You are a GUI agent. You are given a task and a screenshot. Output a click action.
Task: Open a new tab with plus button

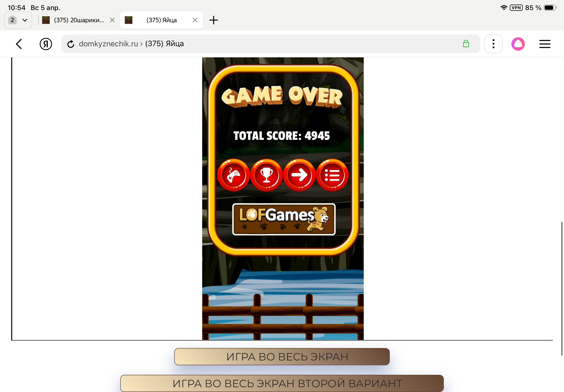[213, 20]
